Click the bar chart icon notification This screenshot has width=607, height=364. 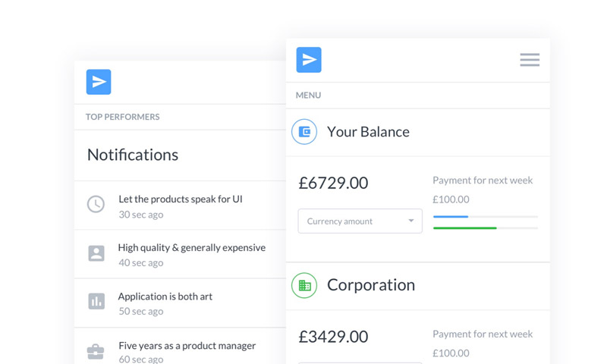click(96, 301)
